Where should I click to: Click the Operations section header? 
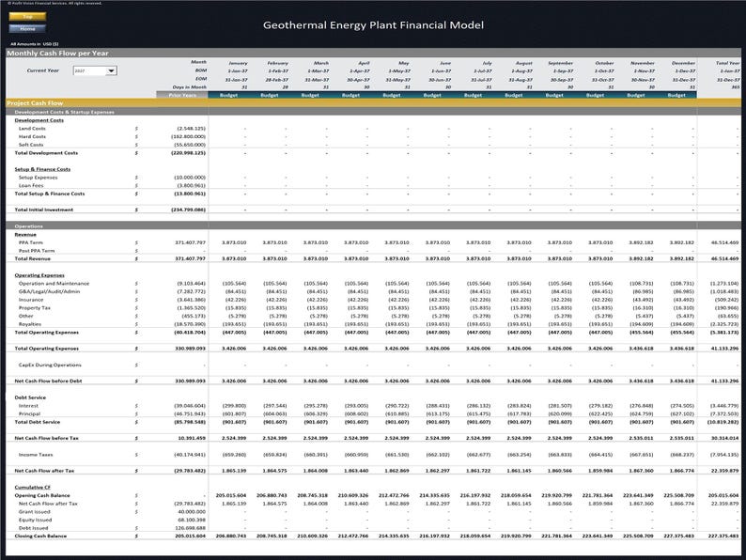(28, 226)
